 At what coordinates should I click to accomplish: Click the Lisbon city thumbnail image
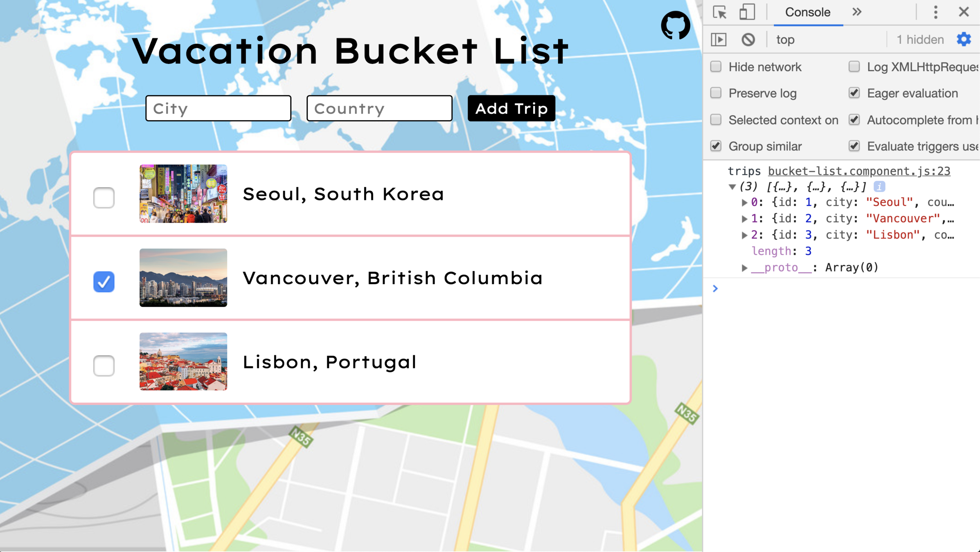(x=183, y=361)
